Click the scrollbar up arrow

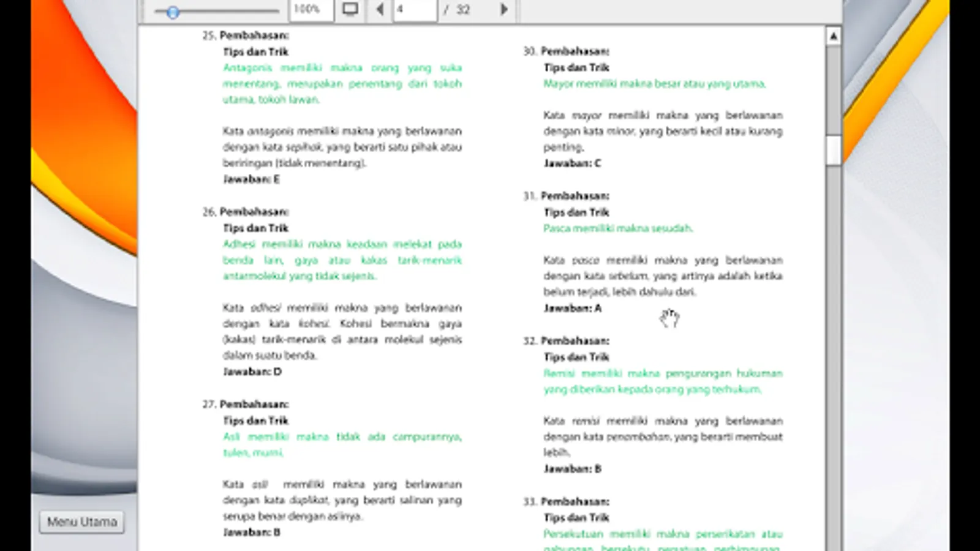coord(834,36)
